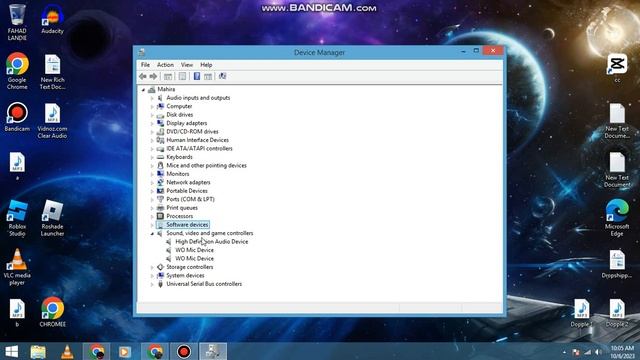Click the Back arrow in Device Manager toolbar
640x360 pixels.
[x=142, y=76]
